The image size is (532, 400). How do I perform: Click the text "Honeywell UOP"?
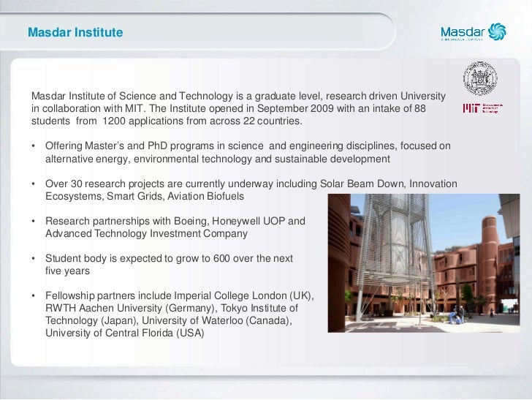(x=248, y=221)
